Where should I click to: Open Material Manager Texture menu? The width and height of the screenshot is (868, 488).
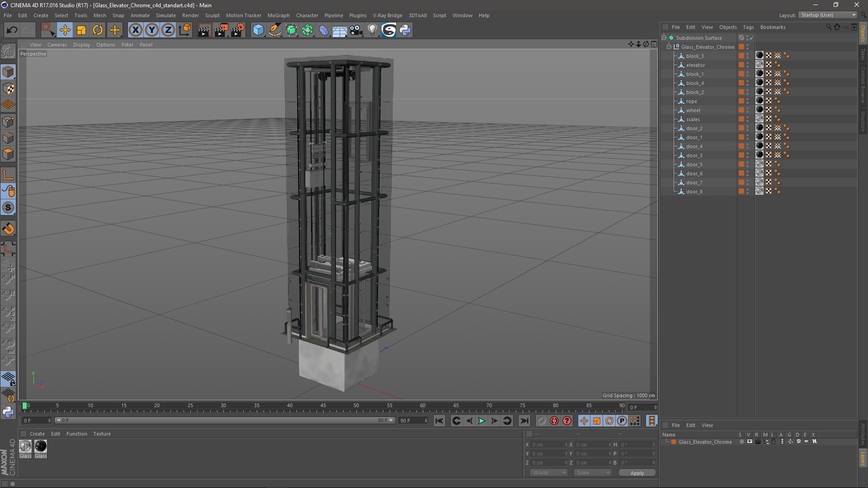tap(102, 434)
